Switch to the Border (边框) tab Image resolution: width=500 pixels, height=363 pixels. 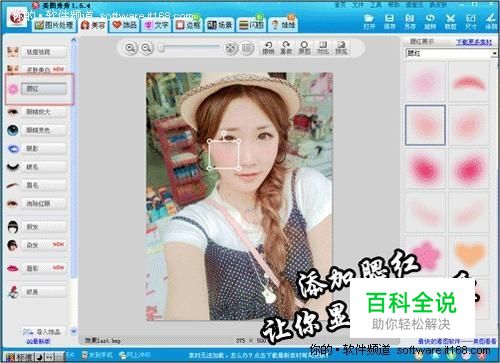(x=187, y=25)
